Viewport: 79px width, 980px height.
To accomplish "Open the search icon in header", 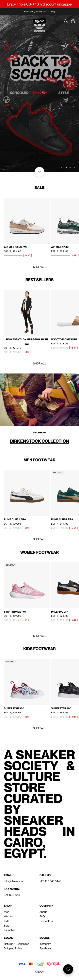I will coord(66,21).
